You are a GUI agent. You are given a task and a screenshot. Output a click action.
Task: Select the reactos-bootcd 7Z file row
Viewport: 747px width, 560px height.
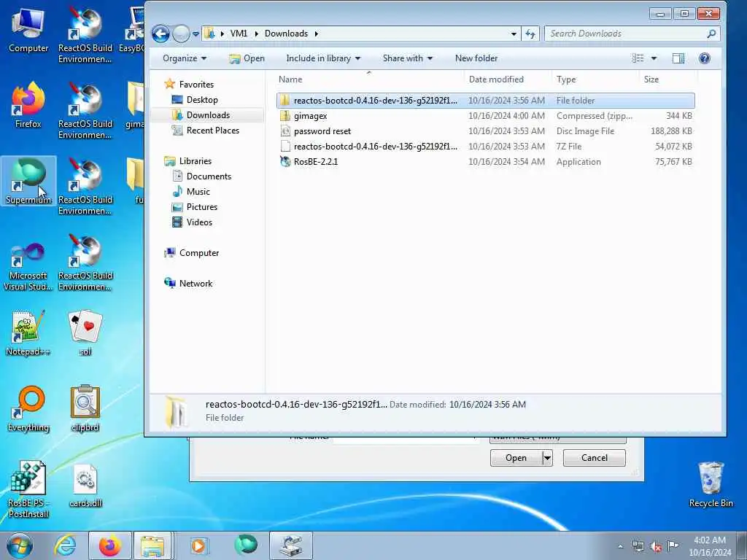click(x=485, y=146)
